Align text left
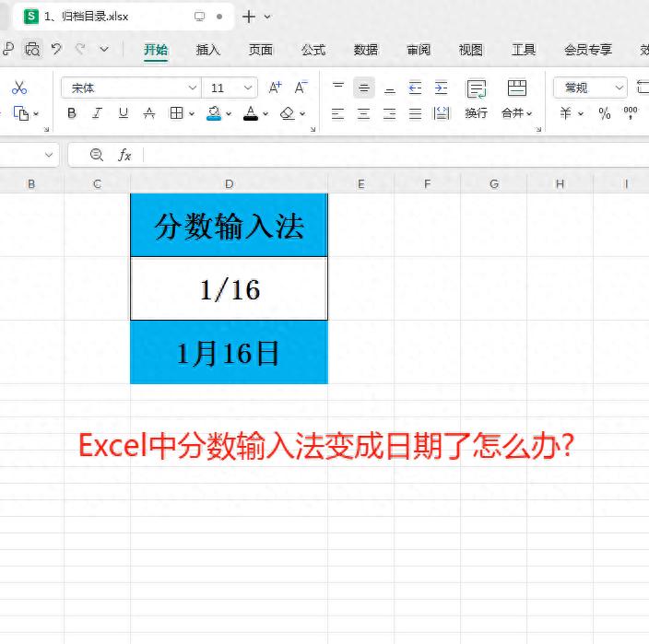 point(337,113)
